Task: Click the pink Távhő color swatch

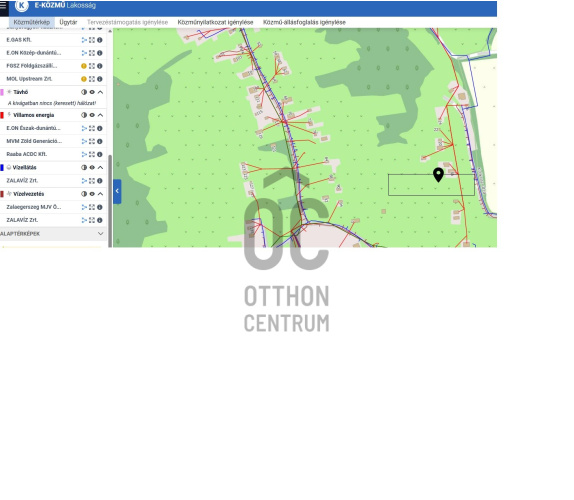Action: coord(2,92)
